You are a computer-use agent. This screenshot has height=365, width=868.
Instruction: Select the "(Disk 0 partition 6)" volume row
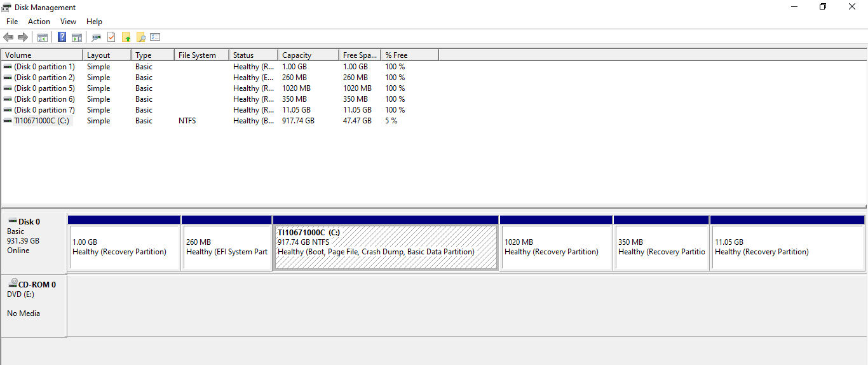tap(220, 99)
